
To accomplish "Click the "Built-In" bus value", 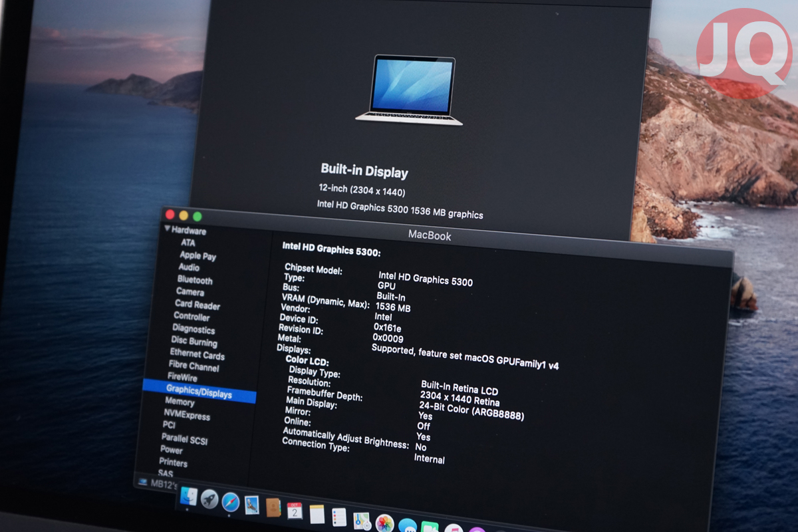I will 390,297.
